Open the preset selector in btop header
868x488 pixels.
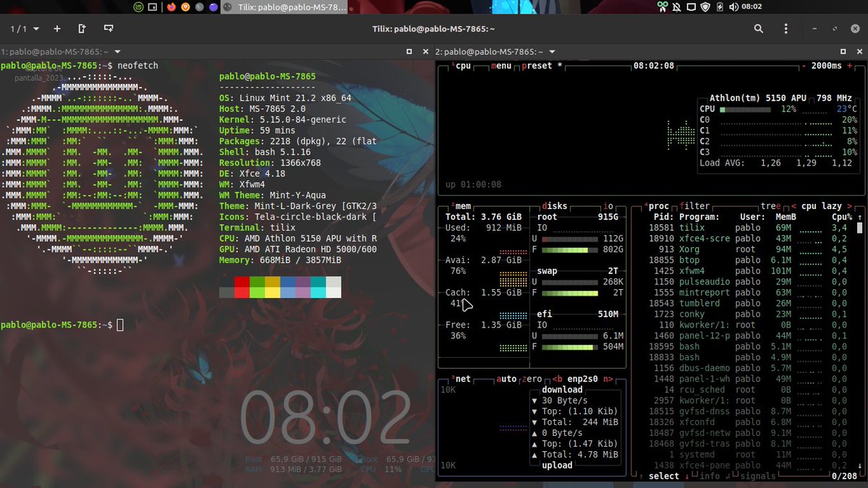[539, 65]
